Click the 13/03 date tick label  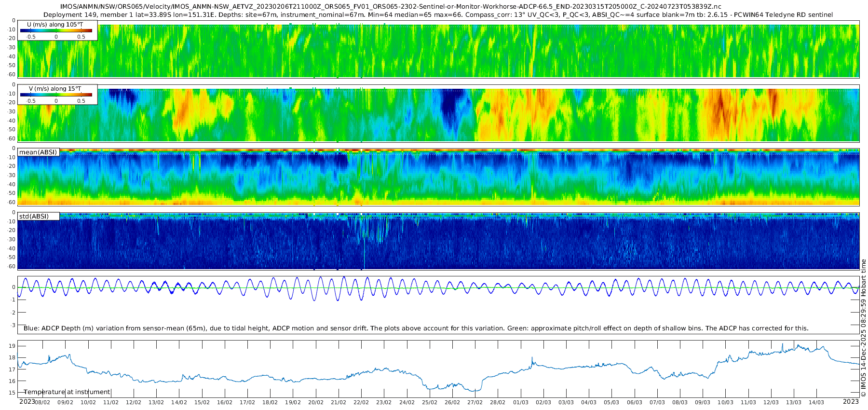[794, 402]
